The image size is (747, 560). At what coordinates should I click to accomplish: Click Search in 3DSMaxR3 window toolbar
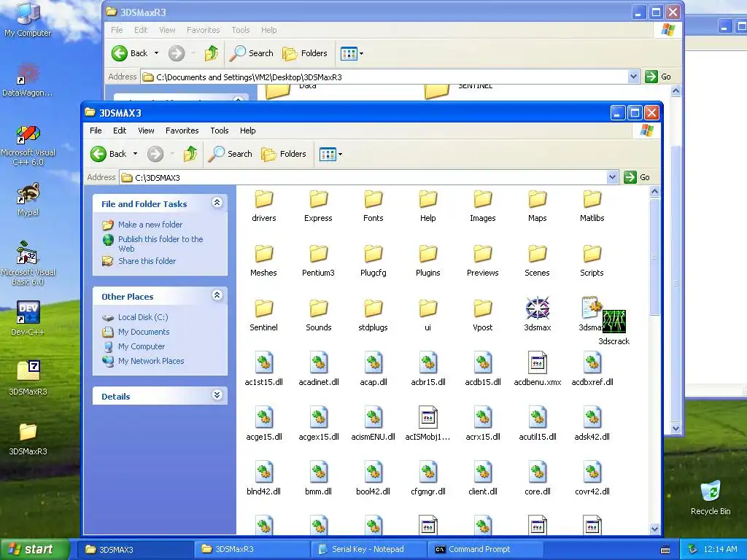[x=252, y=53]
